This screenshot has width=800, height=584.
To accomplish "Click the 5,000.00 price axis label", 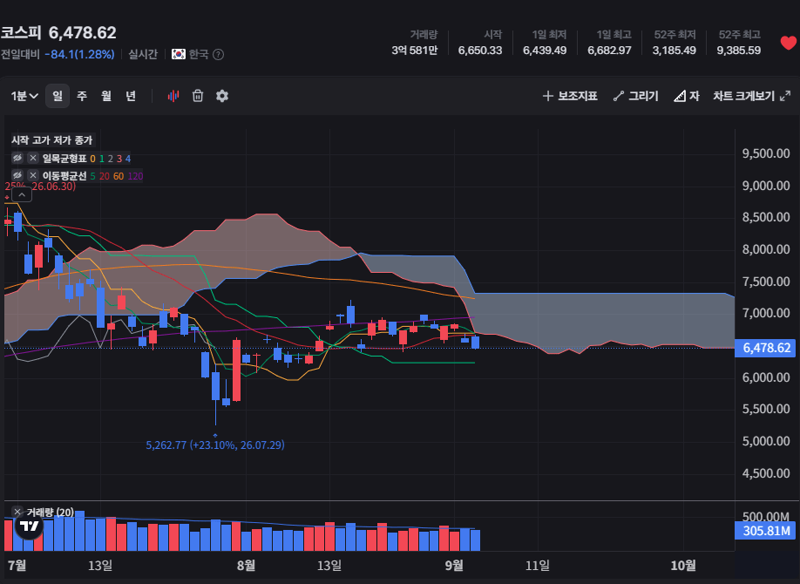I will (x=766, y=441).
